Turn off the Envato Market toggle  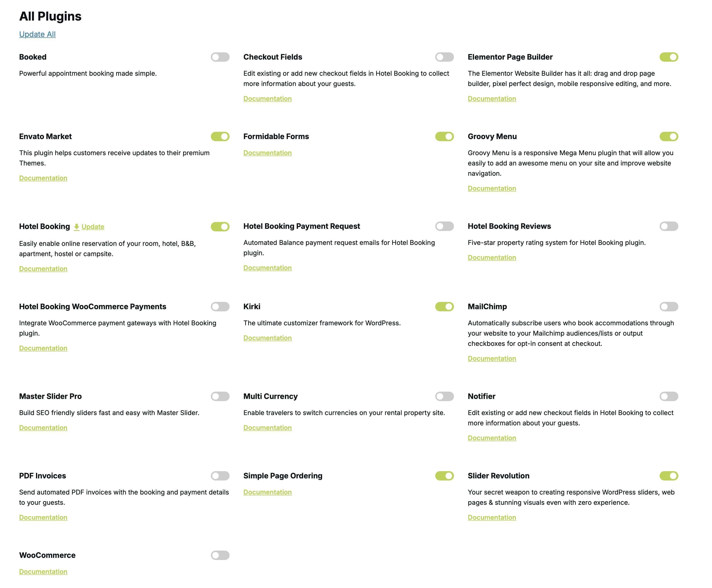pyautogui.click(x=220, y=136)
